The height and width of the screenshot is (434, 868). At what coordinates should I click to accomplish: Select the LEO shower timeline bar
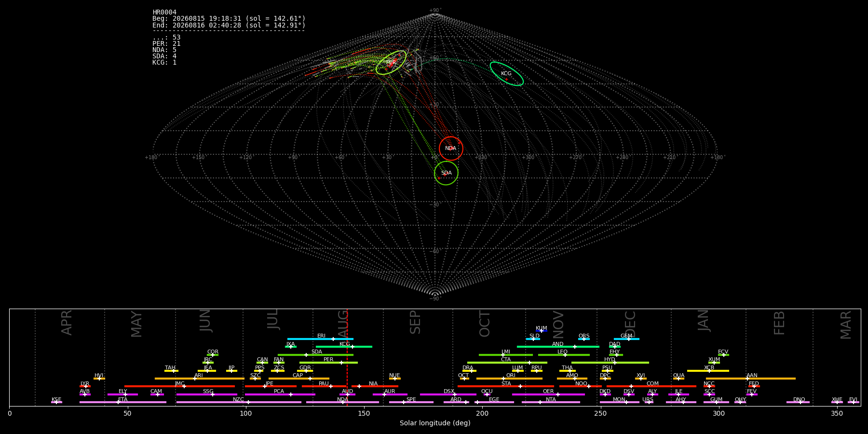click(x=564, y=355)
